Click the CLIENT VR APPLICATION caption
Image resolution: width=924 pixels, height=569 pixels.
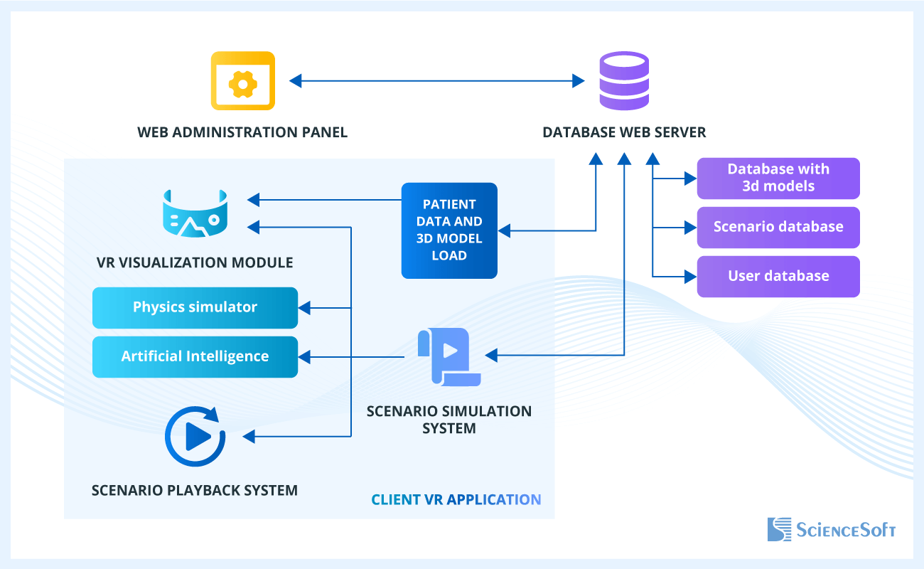pyautogui.click(x=456, y=499)
